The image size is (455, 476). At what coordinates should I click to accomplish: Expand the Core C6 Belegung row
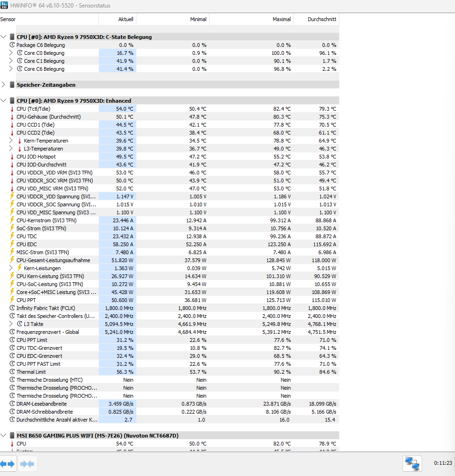point(11,68)
